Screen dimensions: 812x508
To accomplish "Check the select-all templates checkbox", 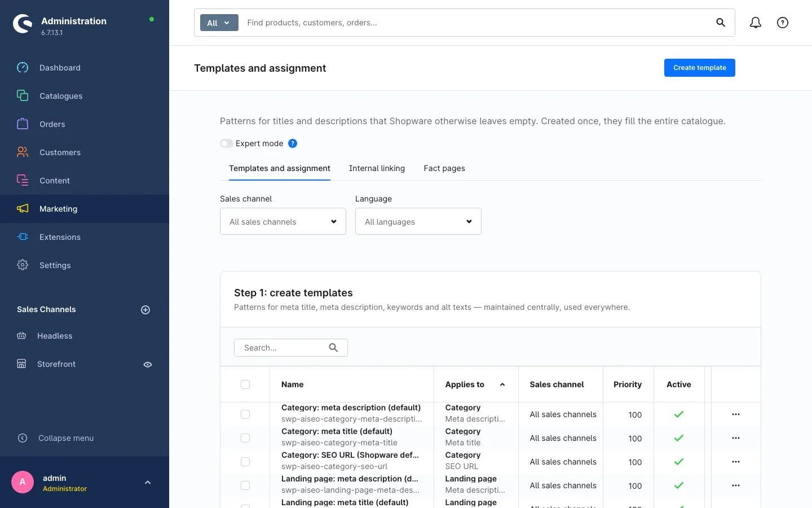I will [x=245, y=384].
